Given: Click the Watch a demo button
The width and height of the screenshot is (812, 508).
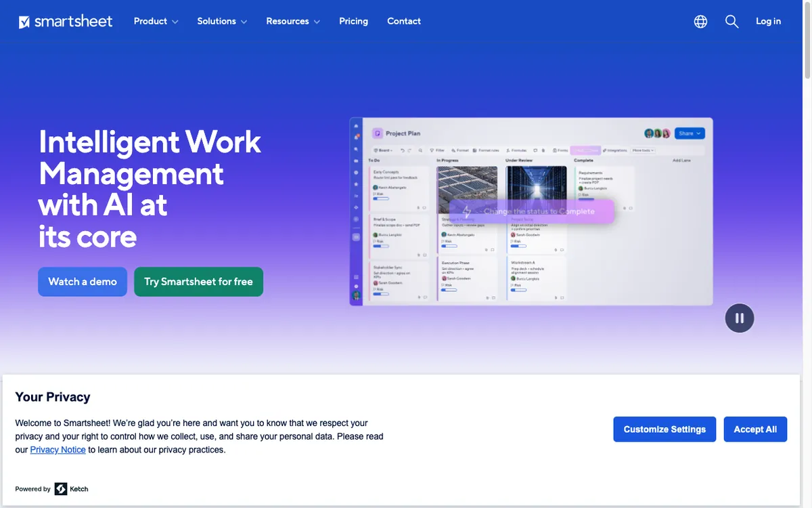Looking at the screenshot, I should point(83,282).
